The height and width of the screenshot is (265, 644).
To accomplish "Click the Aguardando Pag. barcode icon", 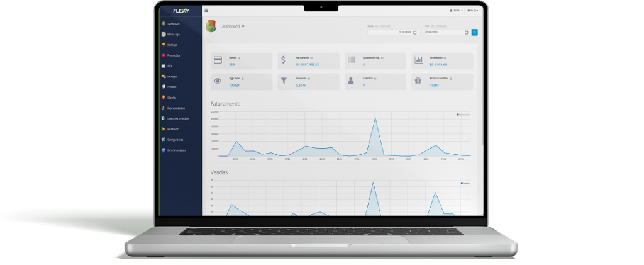I will point(351,60).
